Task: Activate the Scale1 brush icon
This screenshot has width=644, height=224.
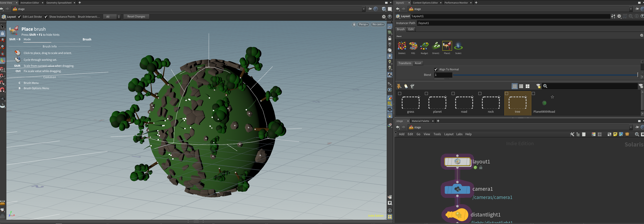Action: (458, 46)
